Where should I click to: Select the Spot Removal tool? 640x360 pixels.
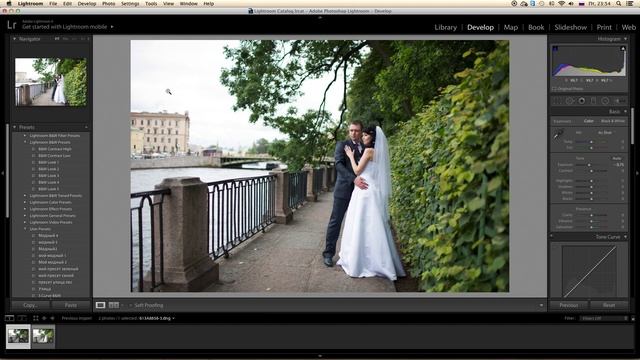point(570,101)
